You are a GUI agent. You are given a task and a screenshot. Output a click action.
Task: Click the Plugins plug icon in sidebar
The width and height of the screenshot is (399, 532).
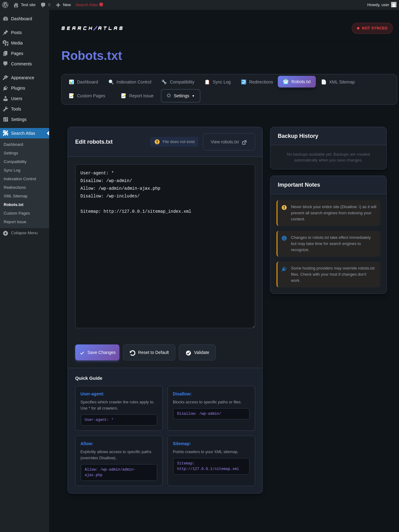[6, 88]
